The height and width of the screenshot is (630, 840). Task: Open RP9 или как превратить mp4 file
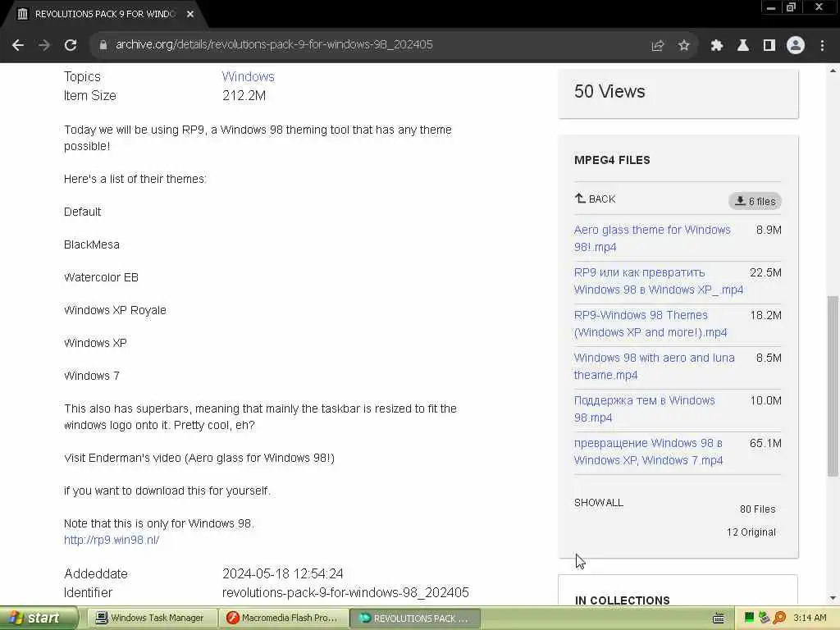tap(659, 281)
